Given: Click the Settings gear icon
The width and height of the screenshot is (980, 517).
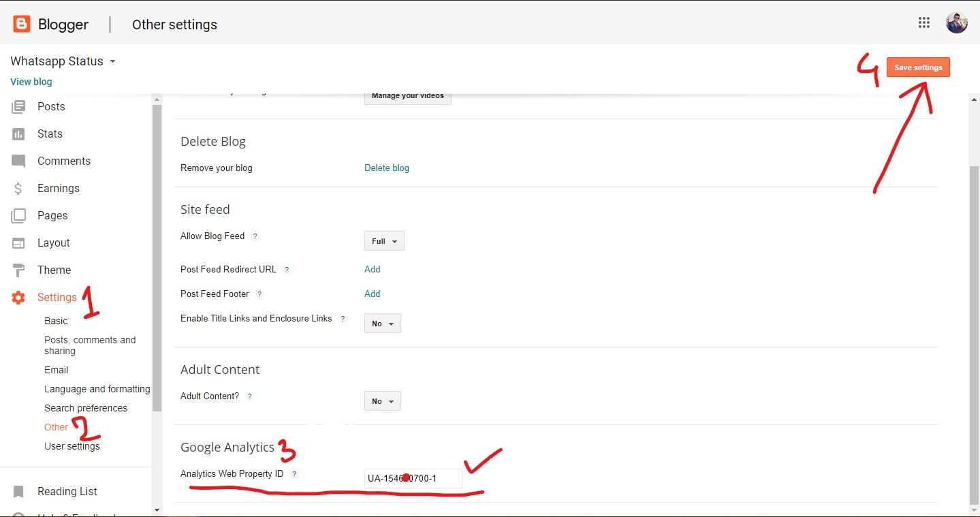Looking at the screenshot, I should [x=18, y=298].
